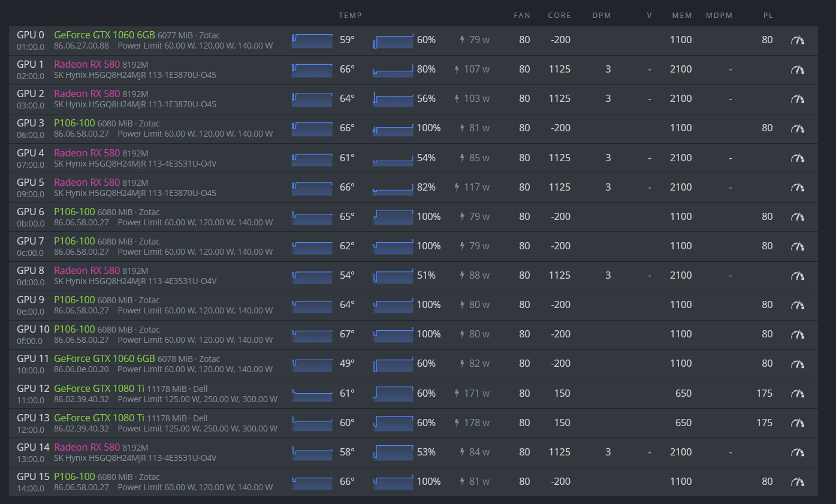The height and width of the screenshot is (504, 836).
Task: Click the temperature graph of GPU 12
Action: [x=312, y=394]
